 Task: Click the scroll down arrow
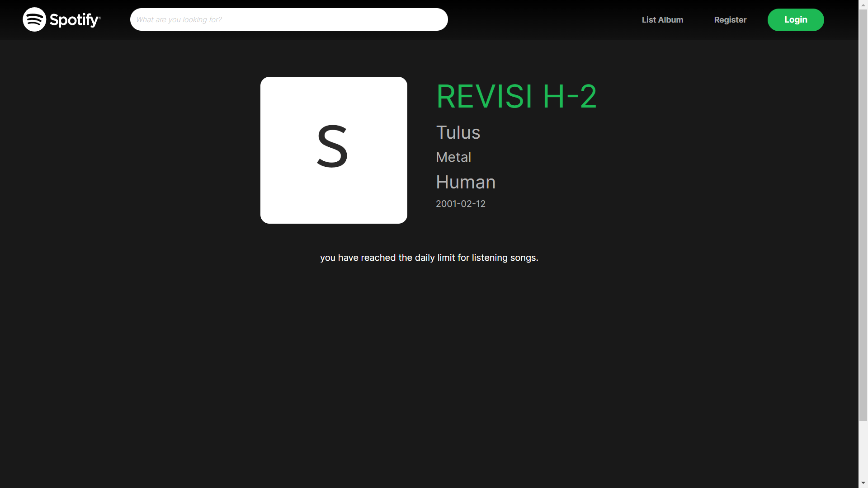coord(863,483)
